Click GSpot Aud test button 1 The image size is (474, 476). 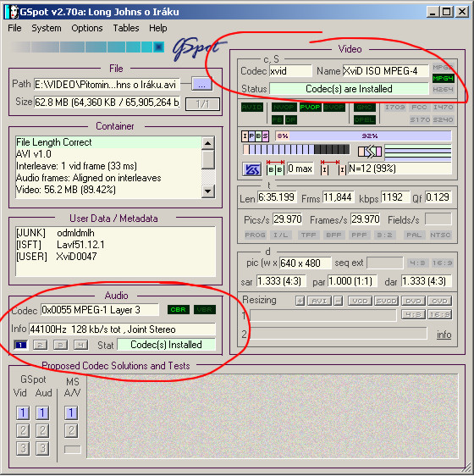[x=42, y=412]
